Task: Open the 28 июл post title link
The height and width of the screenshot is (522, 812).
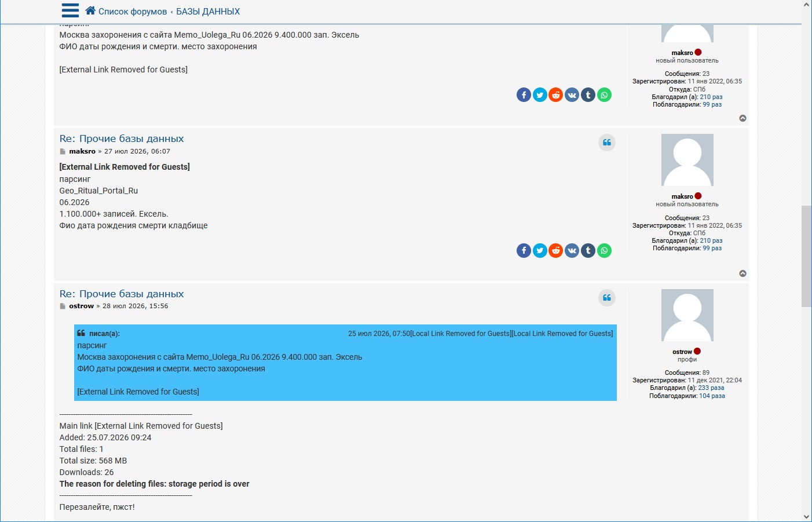Action: (x=122, y=294)
